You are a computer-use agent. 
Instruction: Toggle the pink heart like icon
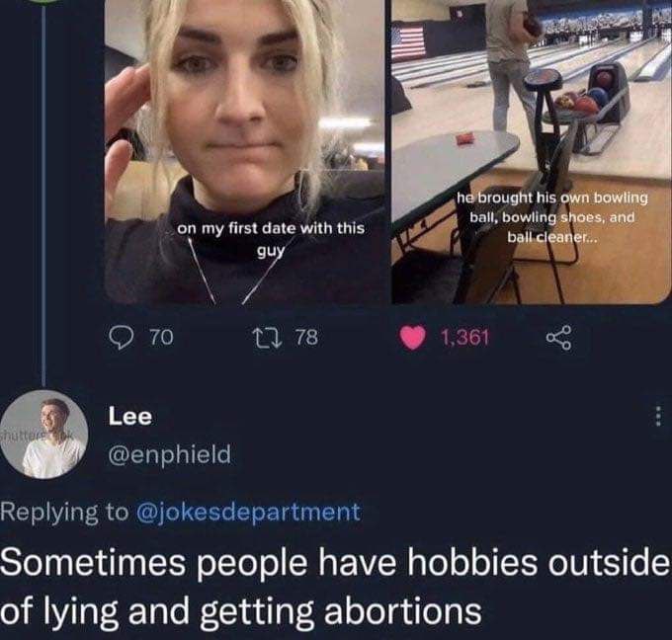[x=412, y=338]
